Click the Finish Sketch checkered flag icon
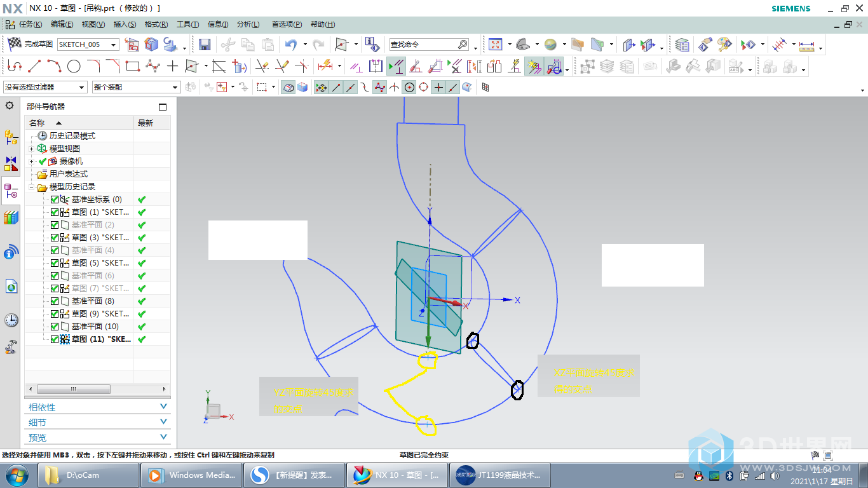This screenshot has width=868, height=488. (x=15, y=44)
